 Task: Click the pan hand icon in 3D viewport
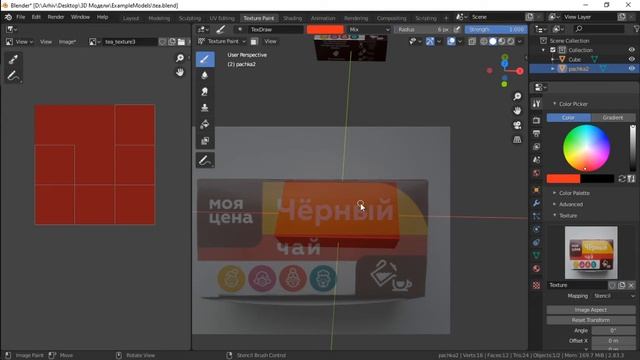point(517,111)
